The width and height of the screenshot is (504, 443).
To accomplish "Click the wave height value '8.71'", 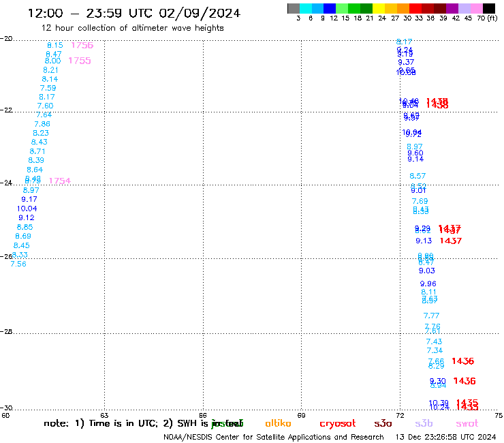I will pos(37,151).
